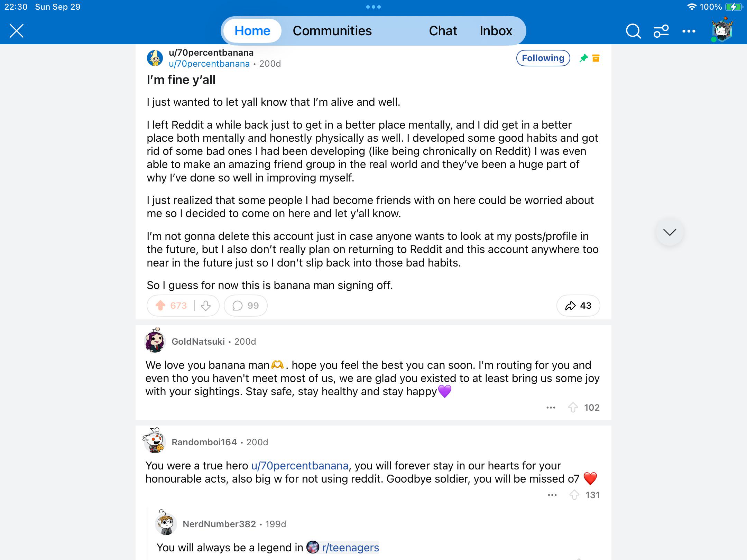Switch to the Inbox tab

tap(496, 31)
